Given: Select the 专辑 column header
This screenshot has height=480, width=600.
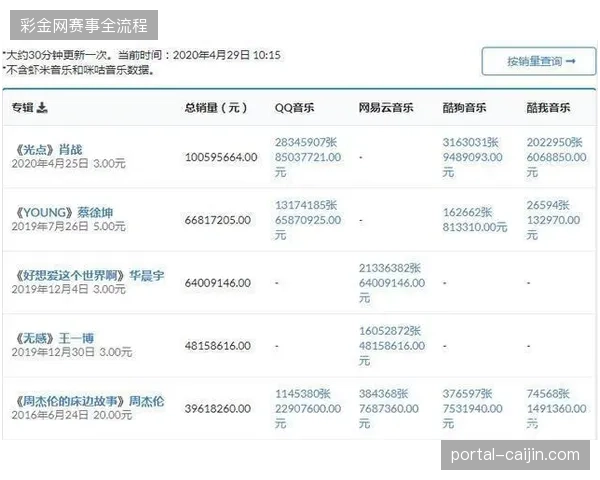Looking at the screenshot, I should click(23, 108).
